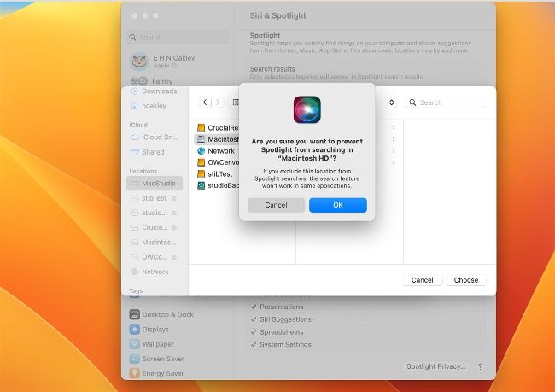Go back with the left chevron button
Image resolution: width=555 pixels, height=392 pixels.
pyautogui.click(x=205, y=102)
